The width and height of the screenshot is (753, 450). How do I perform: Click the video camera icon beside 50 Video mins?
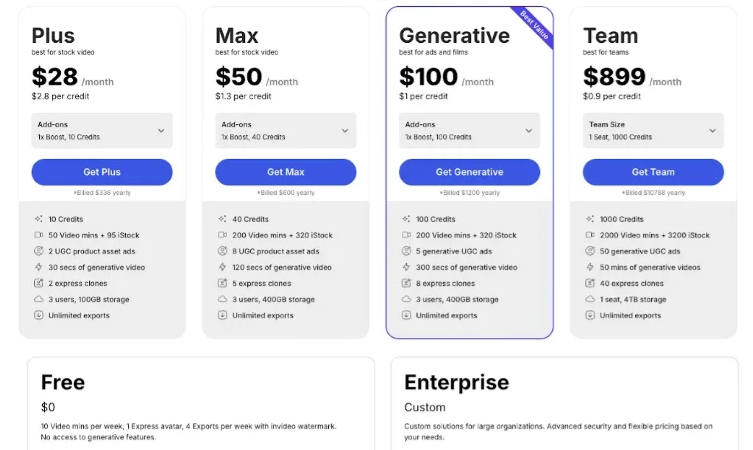38,235
